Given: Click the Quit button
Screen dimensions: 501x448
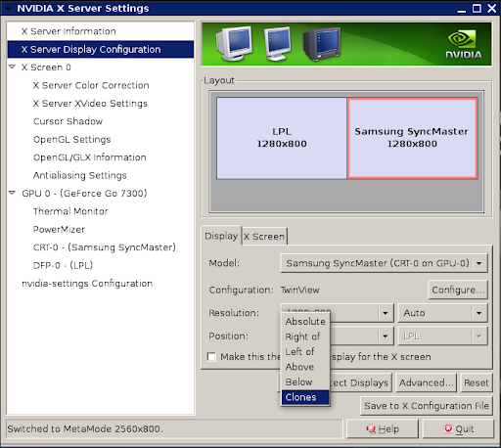Looking at the screenshot, I should click(x=458, y=428).
